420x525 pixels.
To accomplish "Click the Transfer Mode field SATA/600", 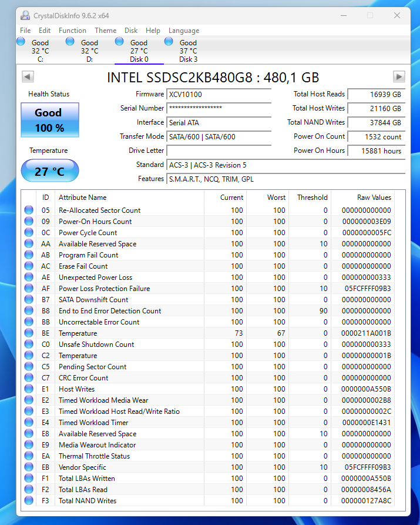I will tap(219, 136).
